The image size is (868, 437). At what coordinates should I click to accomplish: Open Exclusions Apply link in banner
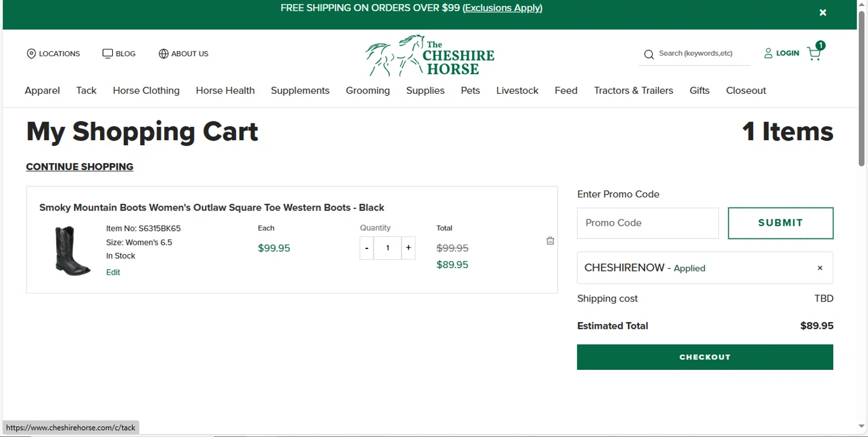[502, 8]
